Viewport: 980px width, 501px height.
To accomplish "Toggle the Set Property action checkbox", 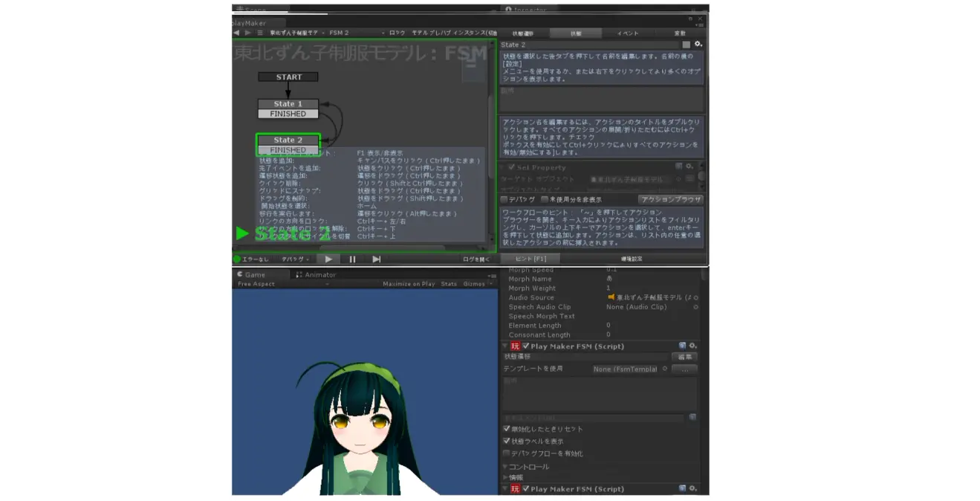I will click(x=511, y=167).
